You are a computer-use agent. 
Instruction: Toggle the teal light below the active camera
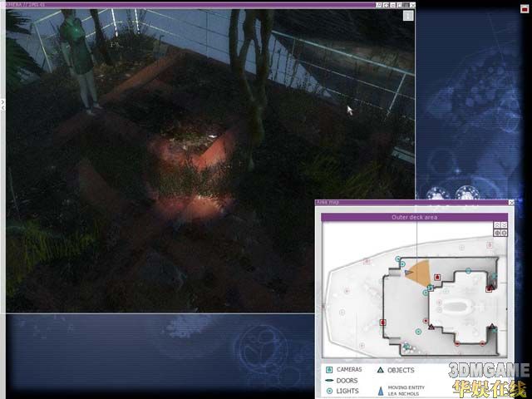pyautogui.click(x=426, y=293)
